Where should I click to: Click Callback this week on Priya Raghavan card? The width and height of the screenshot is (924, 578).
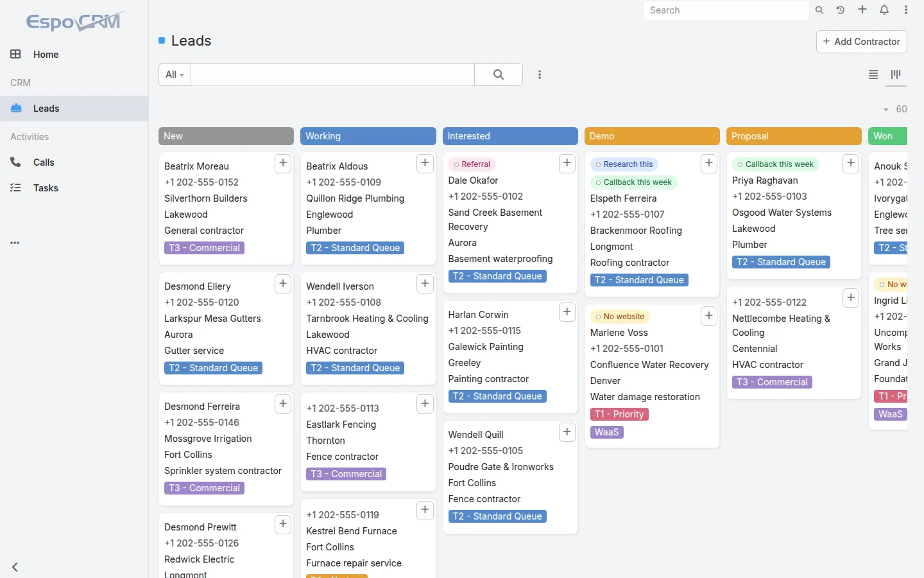point(775,164)
